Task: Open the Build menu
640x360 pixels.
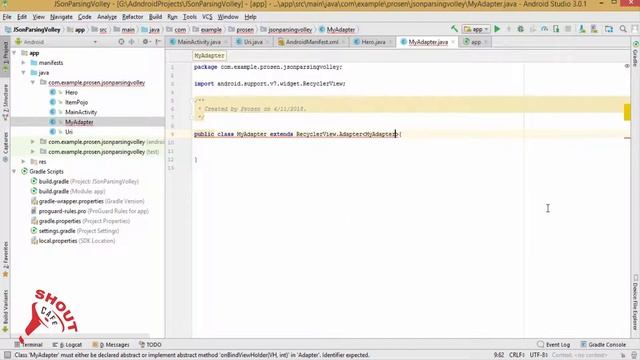Action: (155, 17)
